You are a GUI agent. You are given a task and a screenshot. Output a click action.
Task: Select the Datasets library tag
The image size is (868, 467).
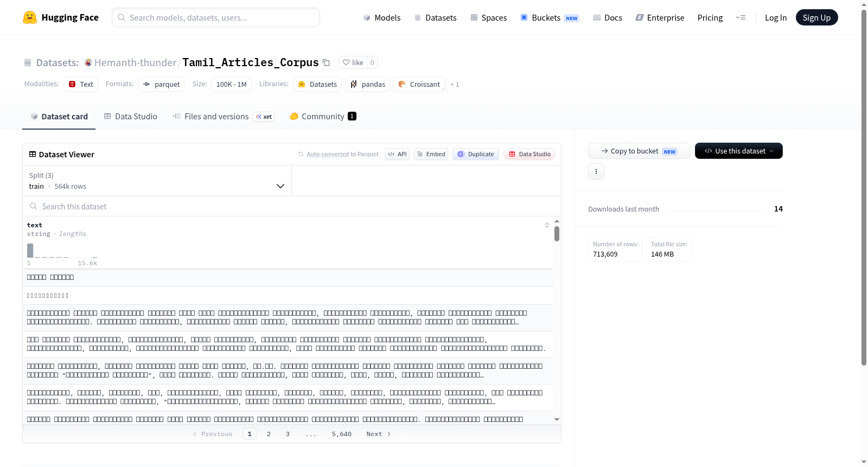tap(317, 84)
